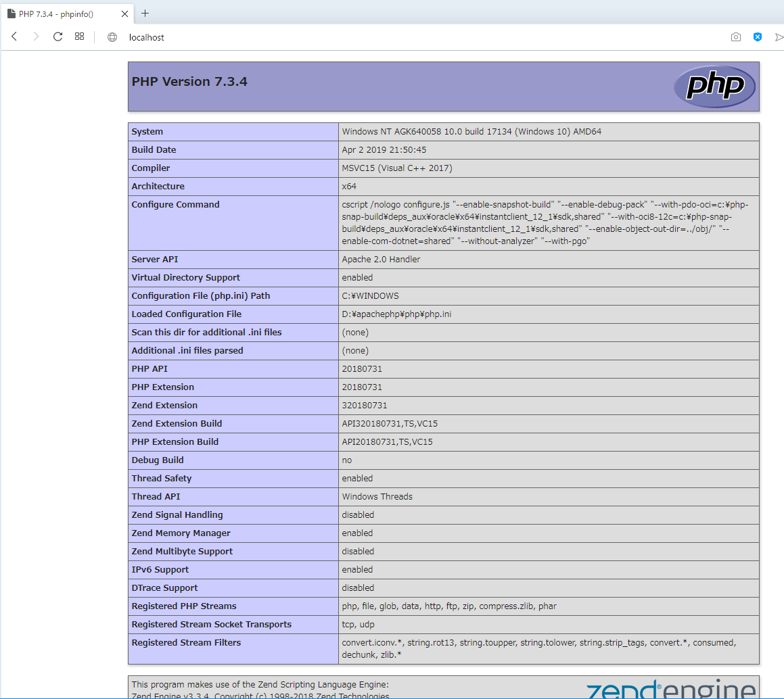Select MSVC15 (Visual C++ 2017) value
Image resolution: width=784 pixels, height=699 pixels.
[x=397, y=168]
